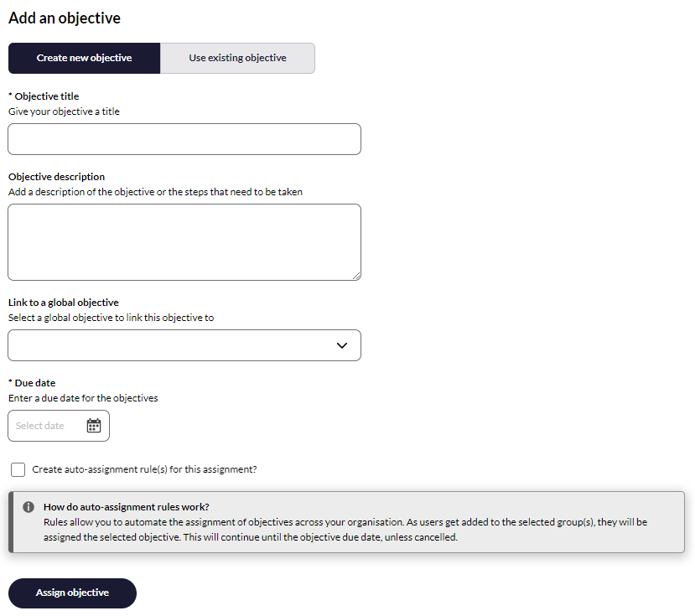Open the calendar date picker icon
The height and width of the screenshot is (616, 695).
(x=94, y=426)
